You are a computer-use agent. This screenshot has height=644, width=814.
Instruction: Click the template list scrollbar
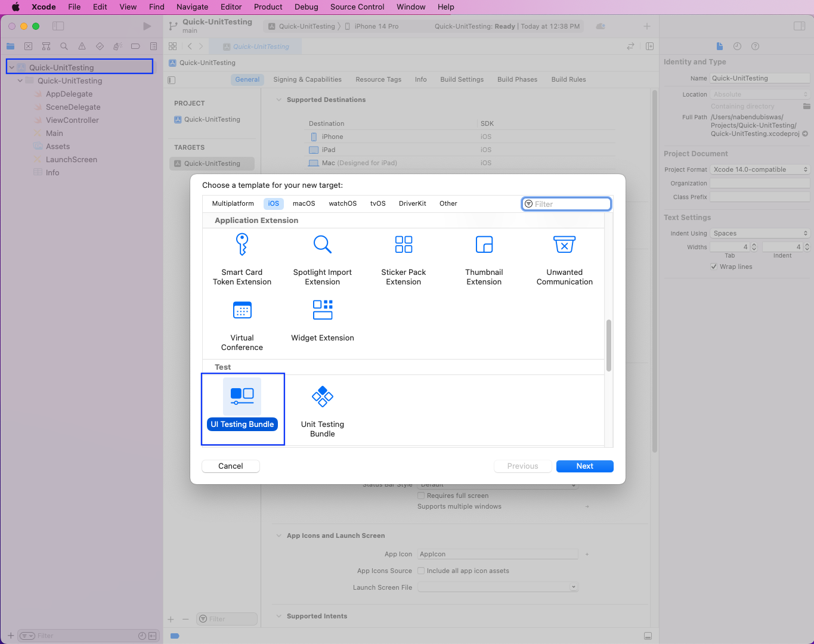[609, 346]
